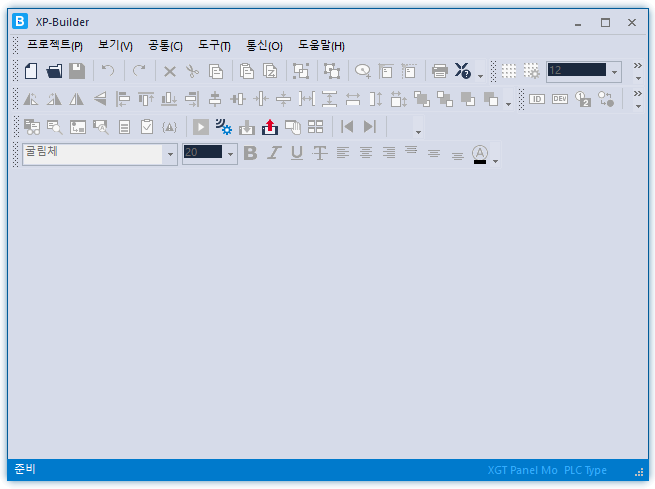Open the 도구(T) menu
The height and width of the screenshot is (489, 655).
[214, 46]
